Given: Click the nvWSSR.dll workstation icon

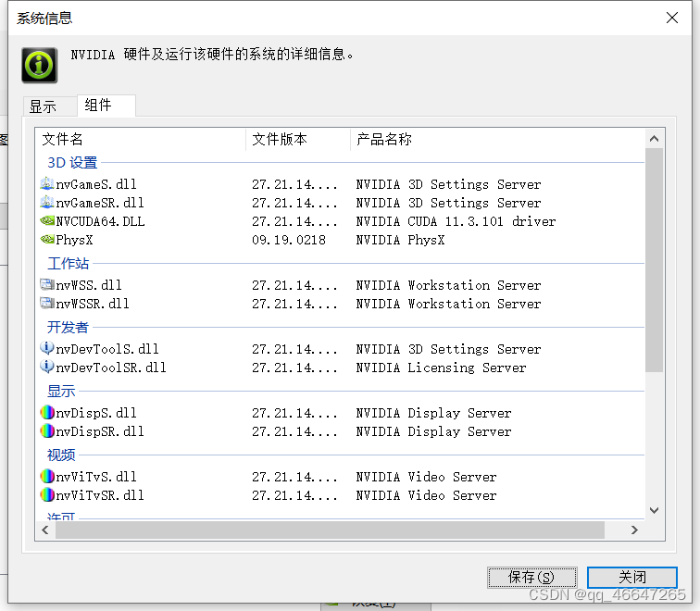Looking at the screenshot, I should 47,303.
